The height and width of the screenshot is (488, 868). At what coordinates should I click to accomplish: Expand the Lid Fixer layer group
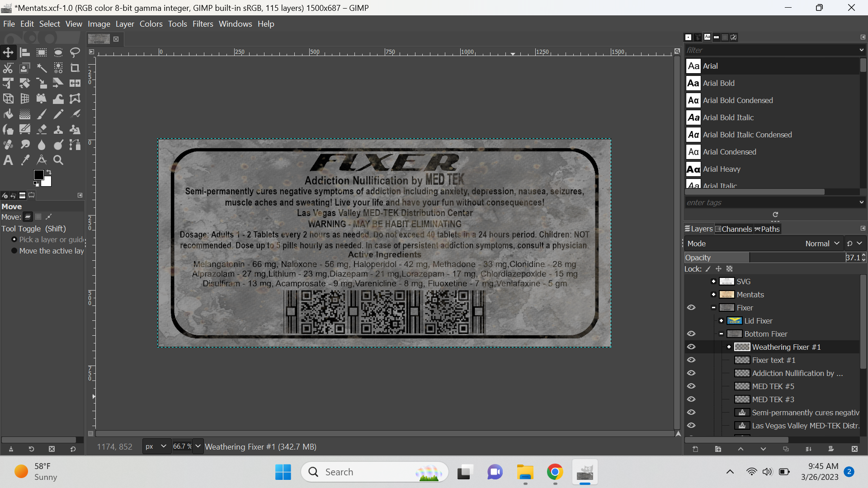click(x=721, y=321)
